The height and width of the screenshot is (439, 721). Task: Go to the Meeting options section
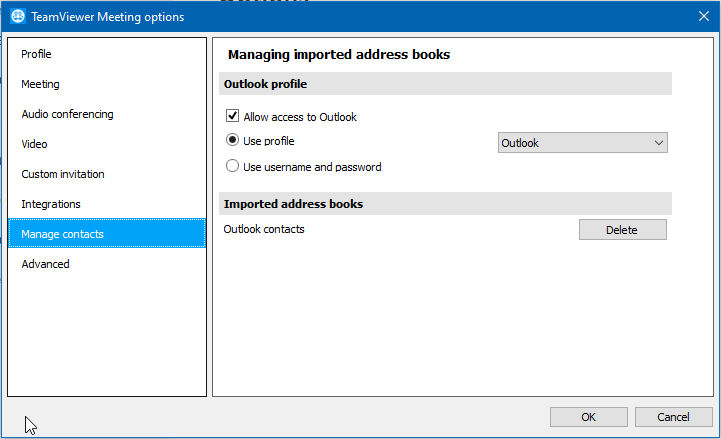(107, 84)
